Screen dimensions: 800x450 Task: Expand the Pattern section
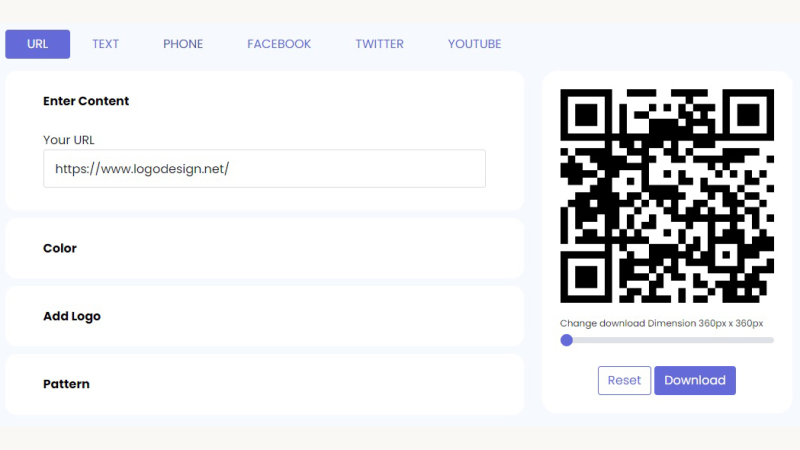click(x=264, y=384)
